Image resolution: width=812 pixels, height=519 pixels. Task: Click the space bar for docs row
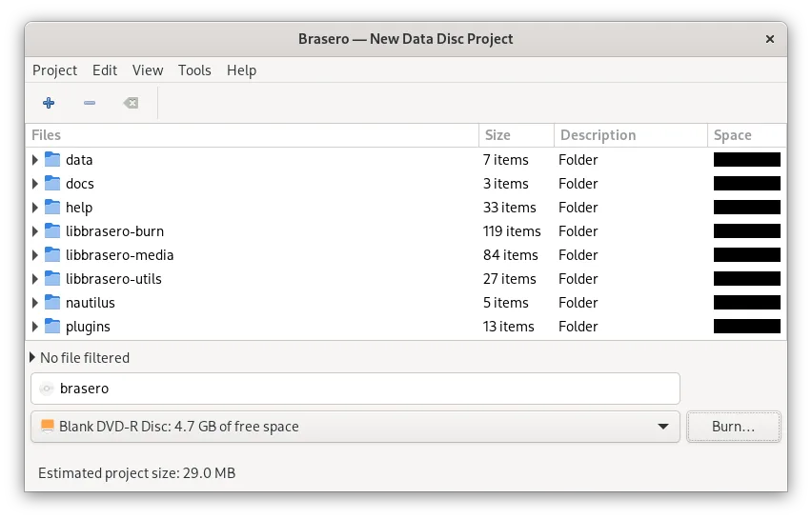tap(747, 183)
